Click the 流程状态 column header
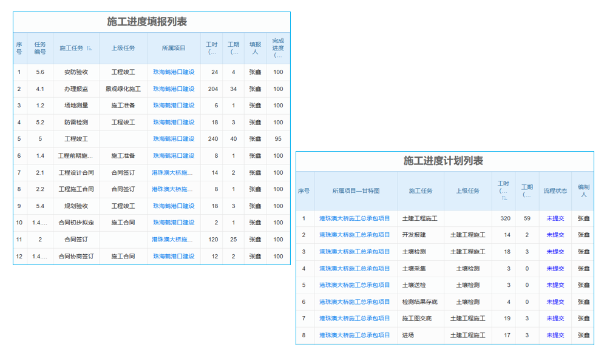The width and height of the screenshot is (607, 364). tap(554, 190)
